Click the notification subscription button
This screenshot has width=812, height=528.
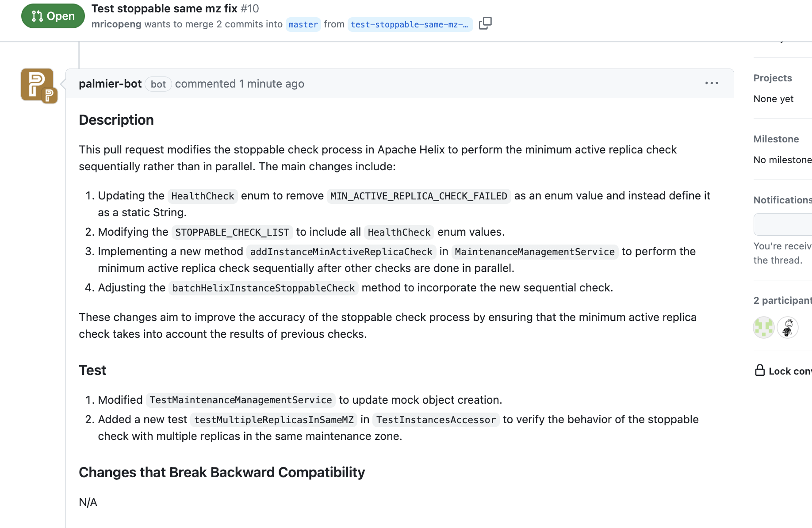[783, 225]
